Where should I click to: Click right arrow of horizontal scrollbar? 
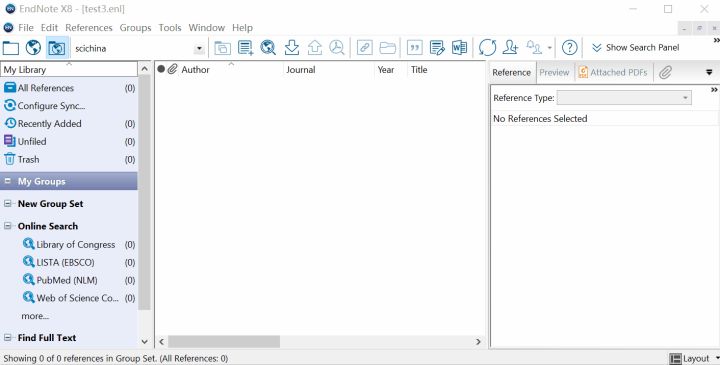pyautogui.click(x=478, y=342)
